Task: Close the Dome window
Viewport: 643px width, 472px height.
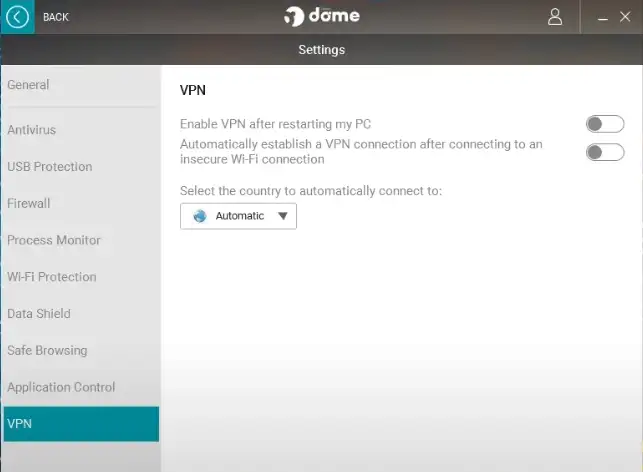Action: (x=626, y=17)
